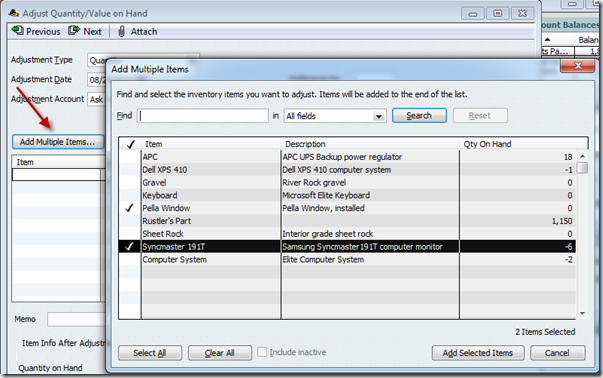
Task: Click the checkmark column header
Action: click(x=130, y=144)
